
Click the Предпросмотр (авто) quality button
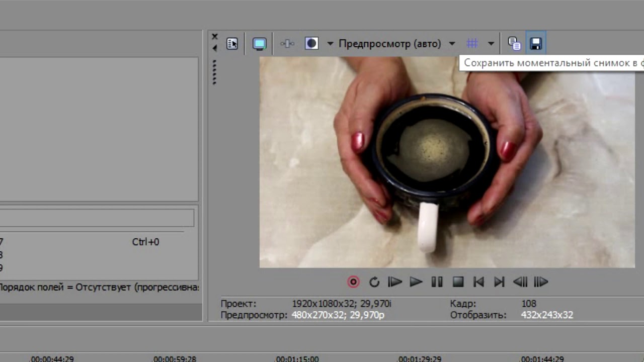(389, 44)
